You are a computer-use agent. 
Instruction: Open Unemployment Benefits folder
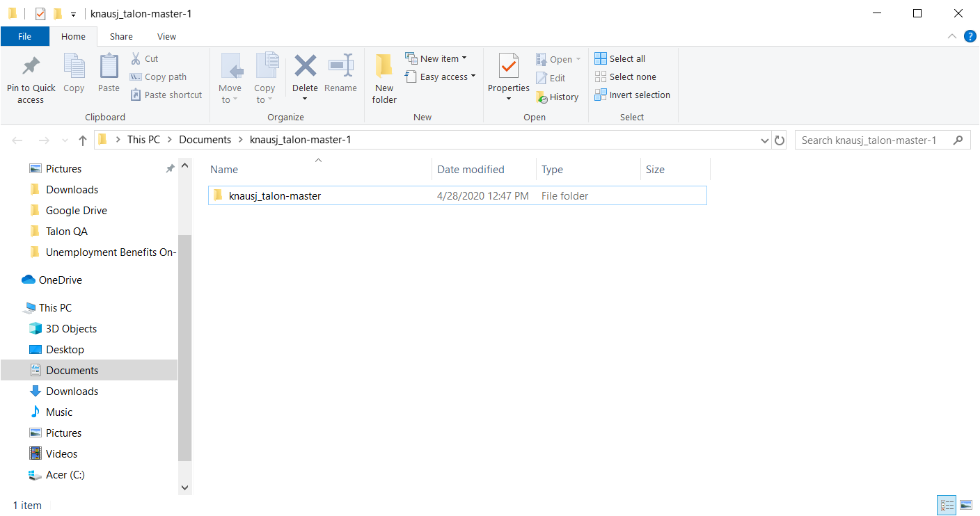click(x=102, y=252)
